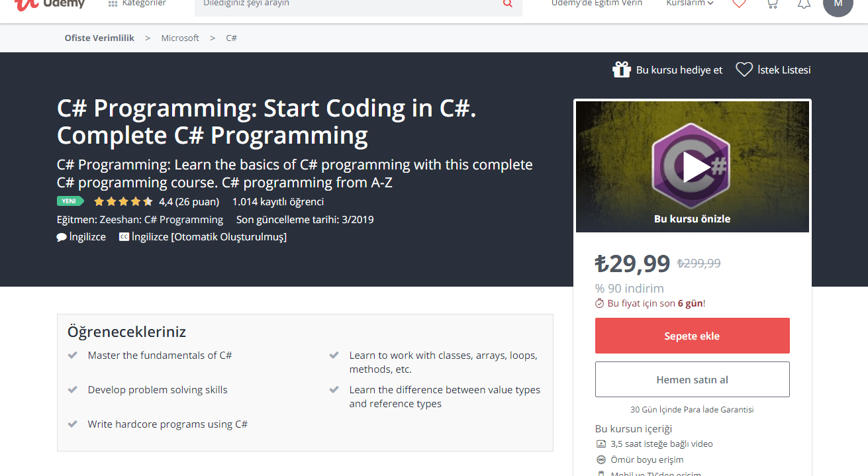Image resolution: width=868 pixels, height=476 pixels.
Task: Click 1.014 kayıtlı öğrenci text
Action: coord(278,202)
